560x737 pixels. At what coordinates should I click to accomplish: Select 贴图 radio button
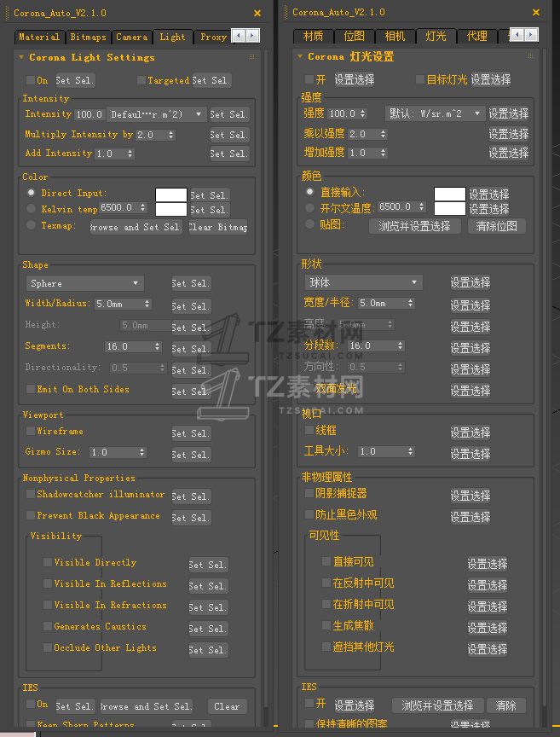(309, 224)
